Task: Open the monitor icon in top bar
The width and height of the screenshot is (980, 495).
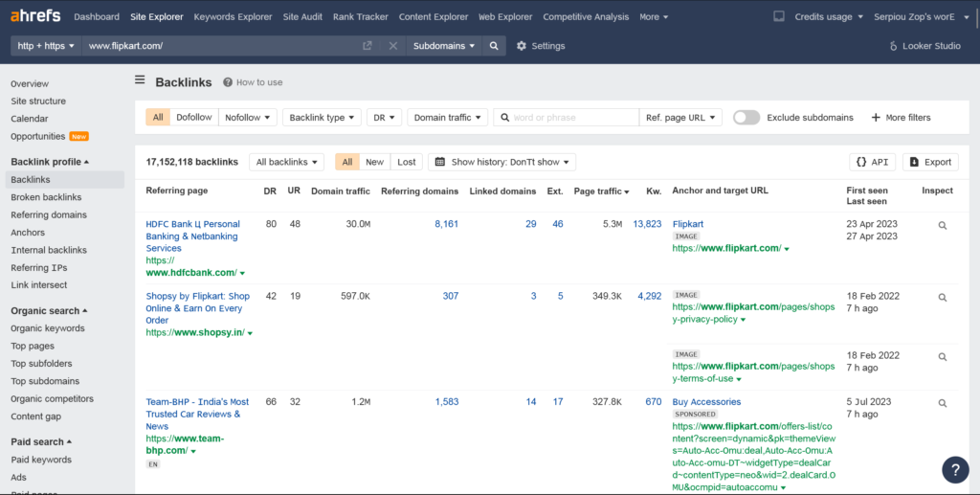Action: (x=779, y=17)
